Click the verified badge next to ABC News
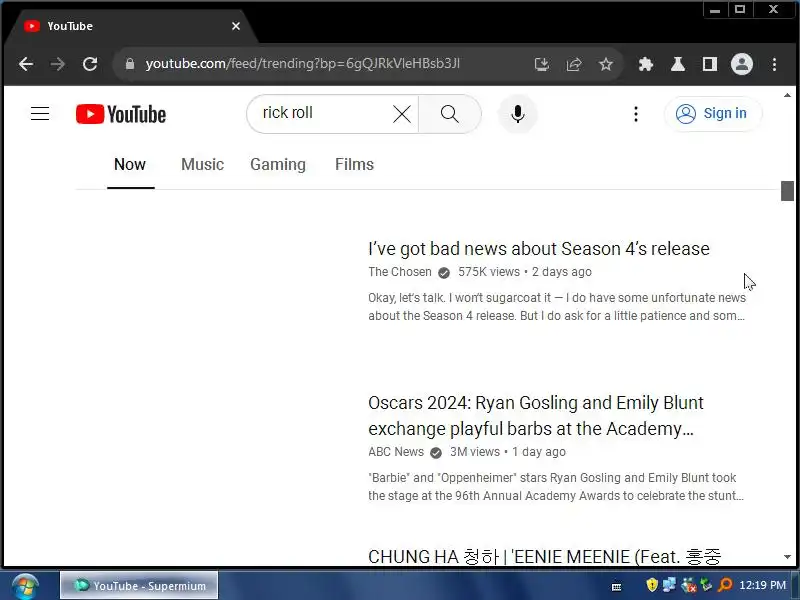The width and height of the screenshot is (800, 600). (436, 453)
